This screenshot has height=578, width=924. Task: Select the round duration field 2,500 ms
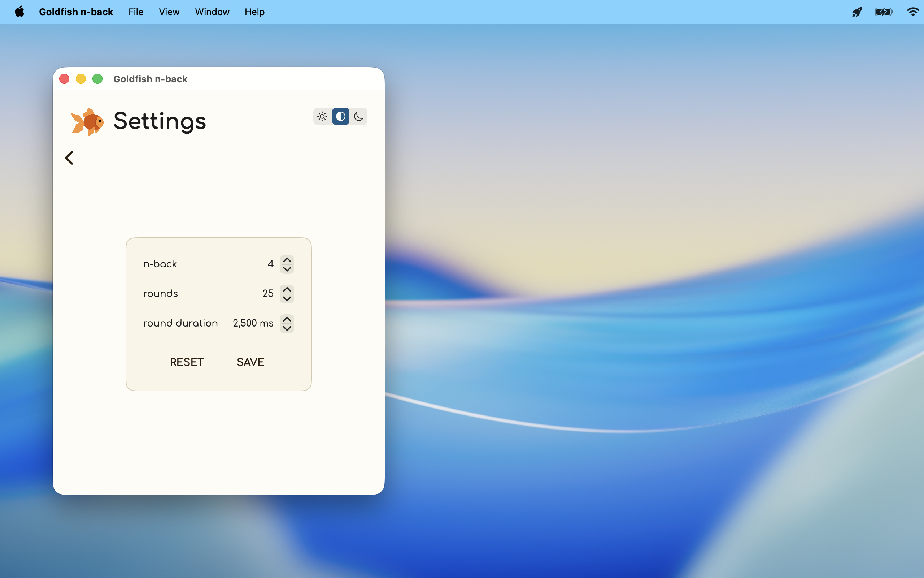point(253,323)
